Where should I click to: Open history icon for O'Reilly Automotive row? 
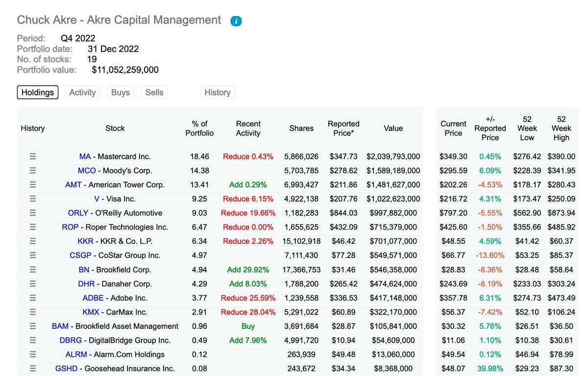tap(33, 213)
